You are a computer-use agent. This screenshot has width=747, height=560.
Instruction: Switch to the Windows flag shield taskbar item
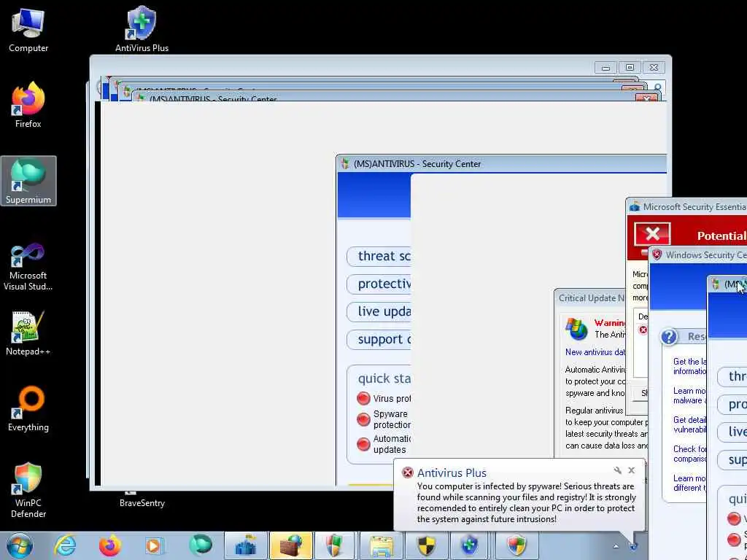(335, 545)
